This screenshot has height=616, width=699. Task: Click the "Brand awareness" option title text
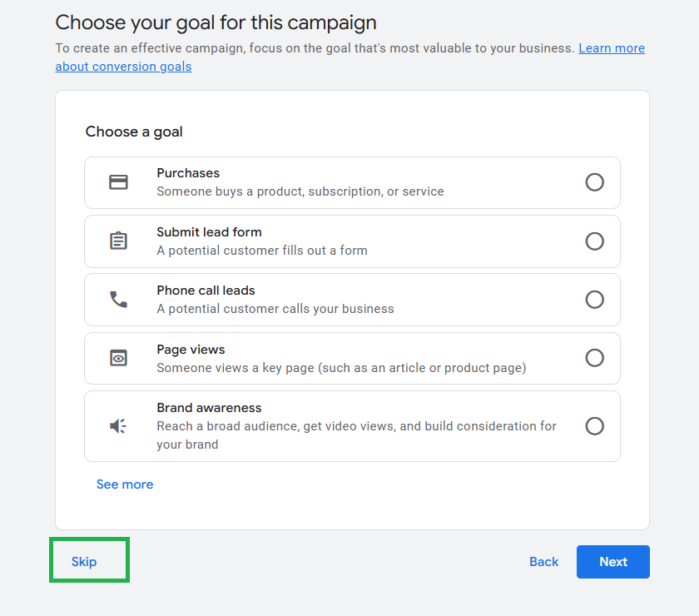tap(209, 408)
